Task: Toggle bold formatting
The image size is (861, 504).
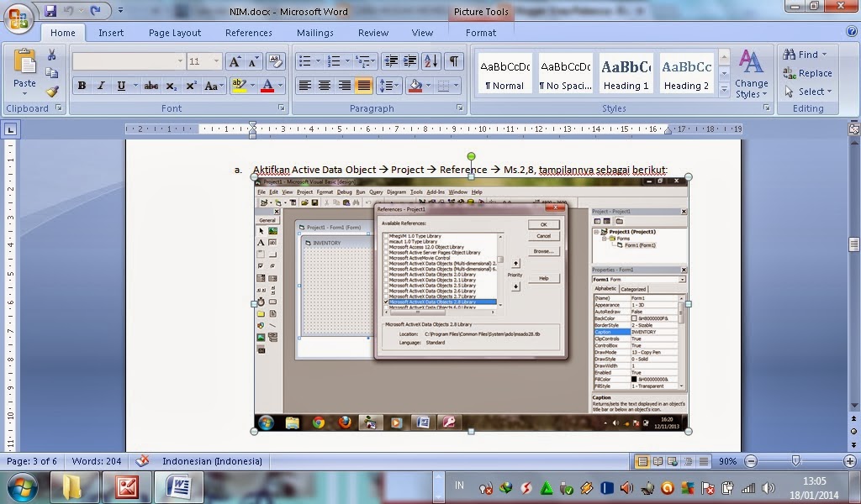Action: pyautogui.click(x=82, y=86)
